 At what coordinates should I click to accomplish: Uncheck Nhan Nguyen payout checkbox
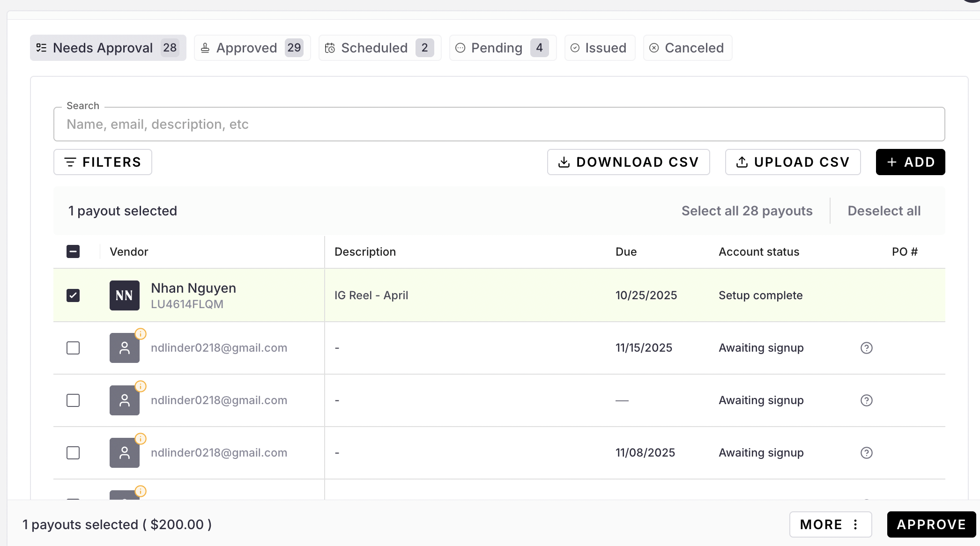[73, 295]
